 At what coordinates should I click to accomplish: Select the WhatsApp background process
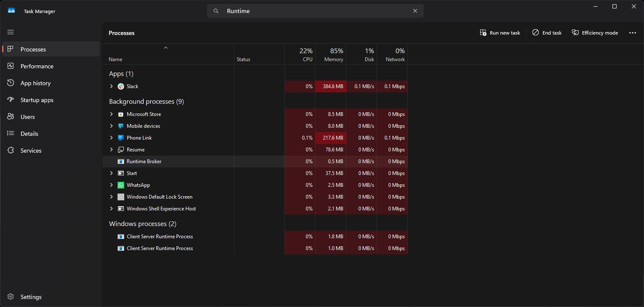click(x=138, y=185)
